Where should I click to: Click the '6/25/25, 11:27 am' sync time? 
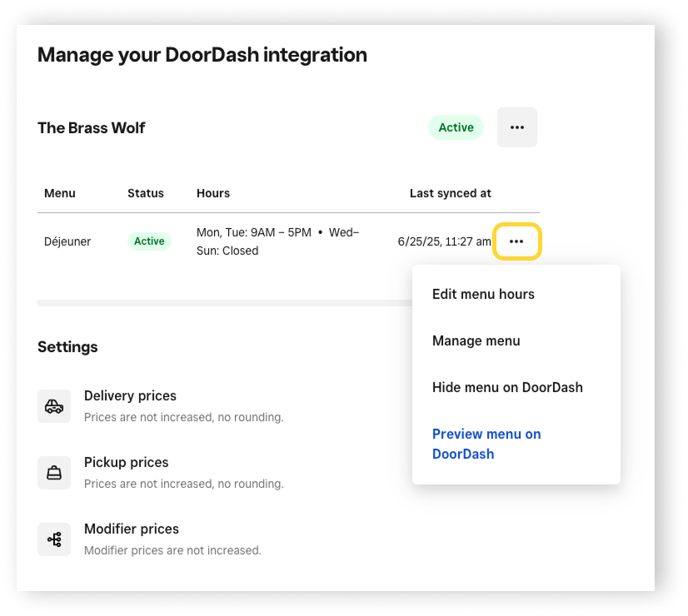444,241
